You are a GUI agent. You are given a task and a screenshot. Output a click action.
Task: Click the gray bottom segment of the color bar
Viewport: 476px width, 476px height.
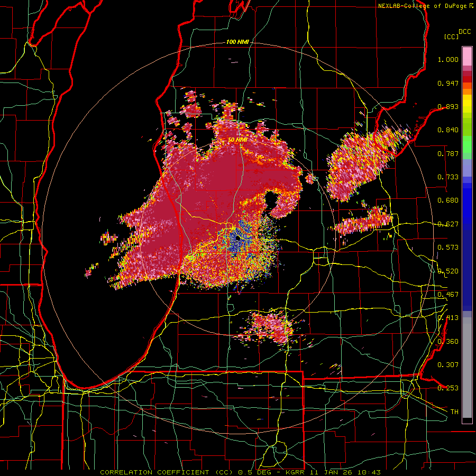pyautogui.click(x=467, y=368)
